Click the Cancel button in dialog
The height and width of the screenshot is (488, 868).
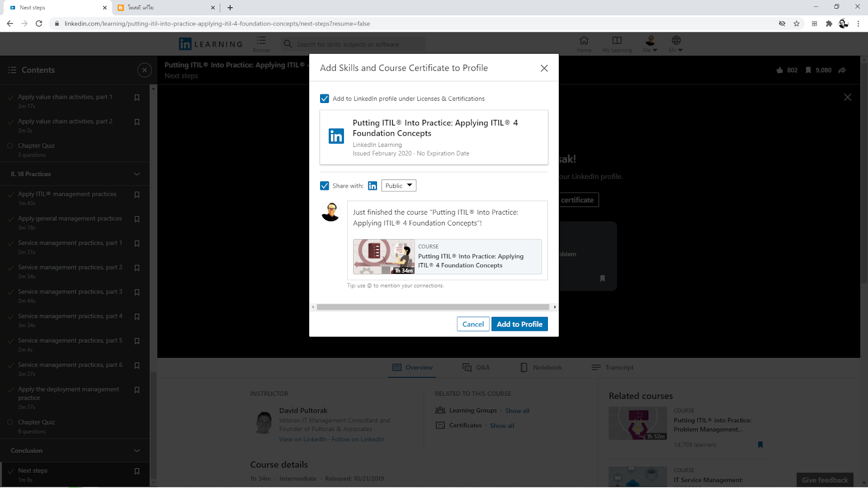473,324
